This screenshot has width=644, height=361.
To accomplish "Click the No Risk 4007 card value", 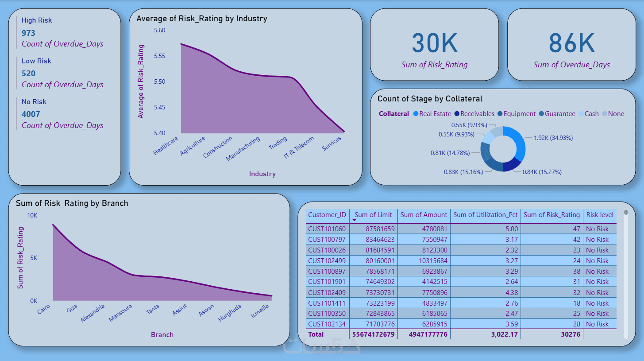I will (x=31, y=114).
